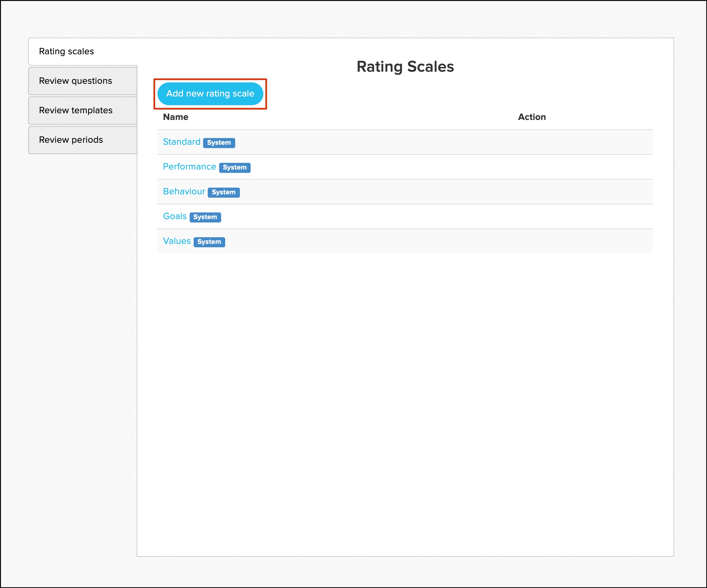Image resolution: width=707 pixels, height=588 pixels.
Task: Click the Action column header
Action: (532, 117)
